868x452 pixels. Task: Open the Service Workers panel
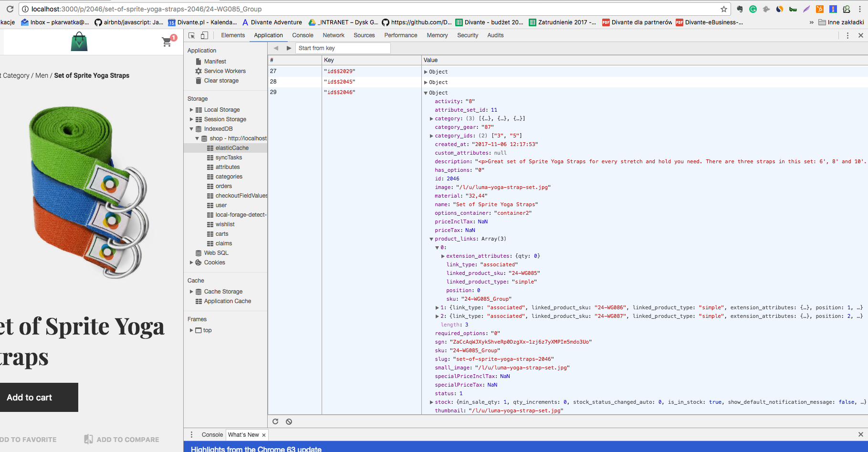pyautogui.click(x=224, y=71)
